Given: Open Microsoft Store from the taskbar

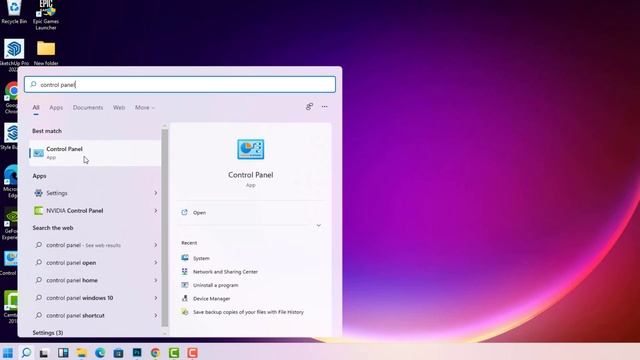Looking at the screenshot, I should [118, 353].
